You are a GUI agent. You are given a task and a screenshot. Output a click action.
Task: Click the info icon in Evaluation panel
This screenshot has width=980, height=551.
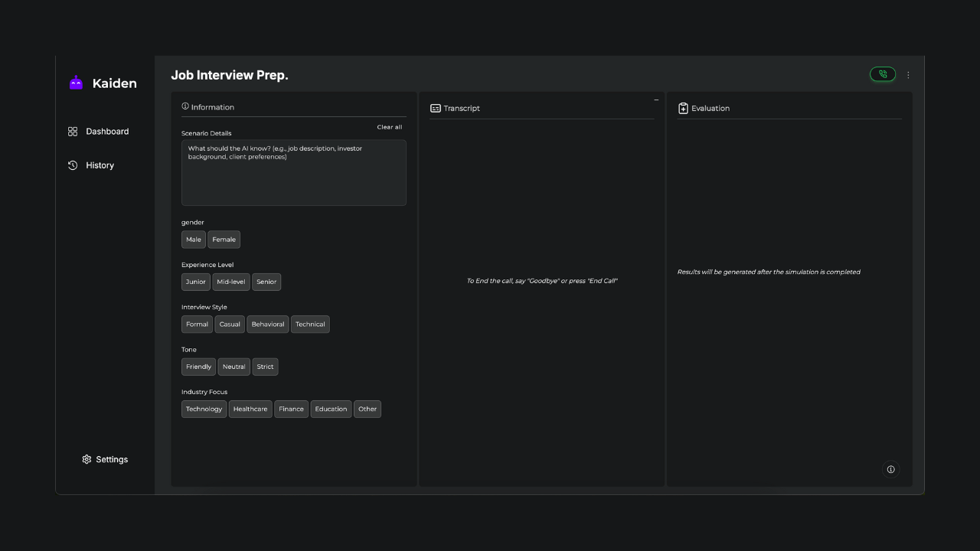tap(890, 469)
